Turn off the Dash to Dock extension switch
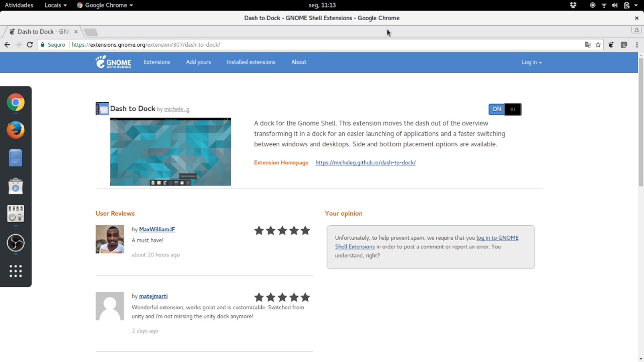 [x=505, y=109]
